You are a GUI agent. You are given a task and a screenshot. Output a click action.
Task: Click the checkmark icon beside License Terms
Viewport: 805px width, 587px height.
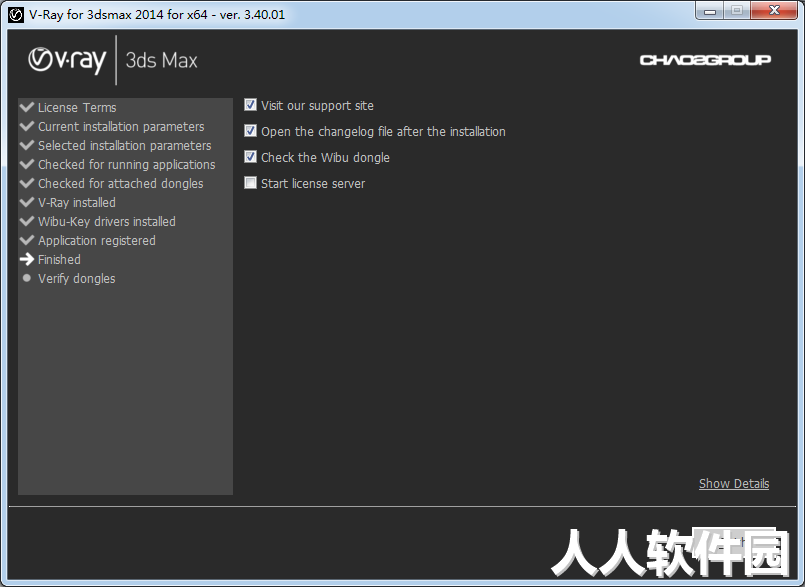tap(27, 107)
